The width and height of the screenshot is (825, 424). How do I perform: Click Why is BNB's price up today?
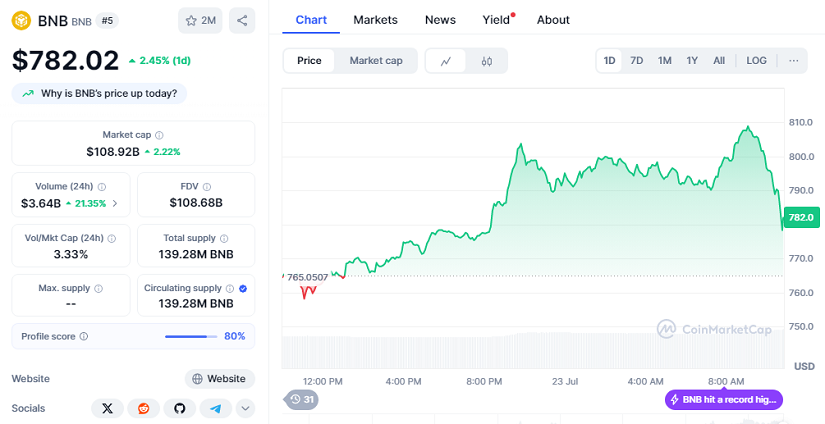point(99,94)
